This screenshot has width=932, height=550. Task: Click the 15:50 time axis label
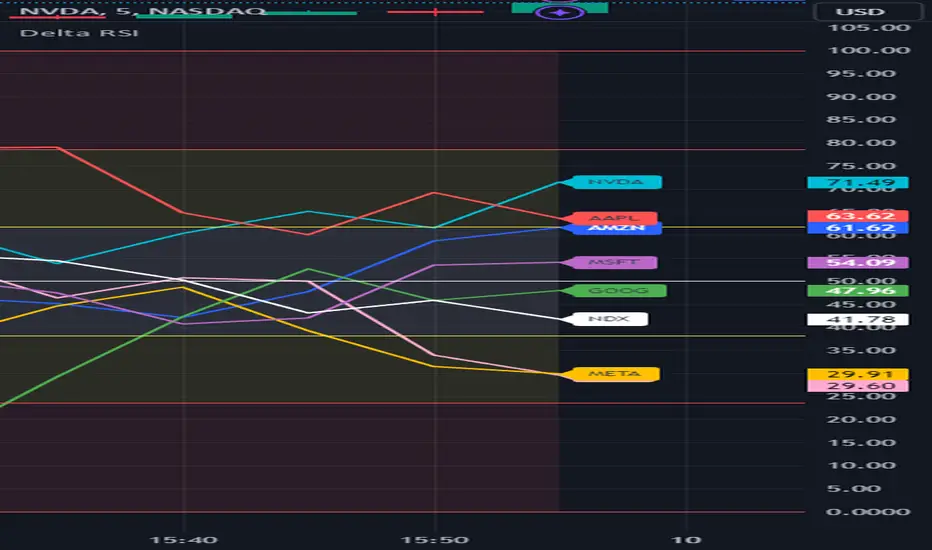[435, 540]
